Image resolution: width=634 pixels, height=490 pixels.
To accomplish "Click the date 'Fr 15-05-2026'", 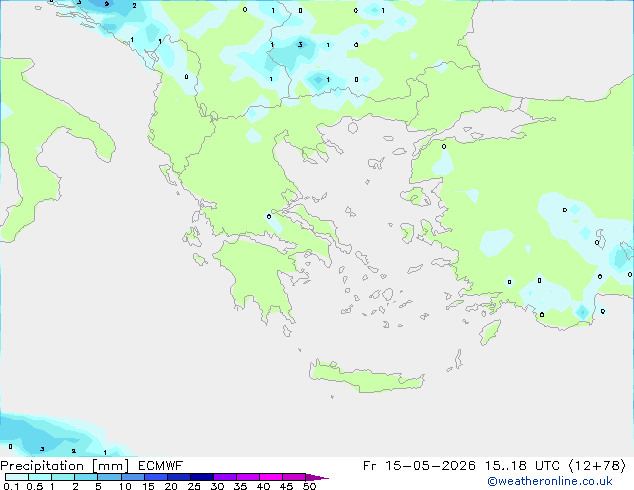I will tap(419, 466).
